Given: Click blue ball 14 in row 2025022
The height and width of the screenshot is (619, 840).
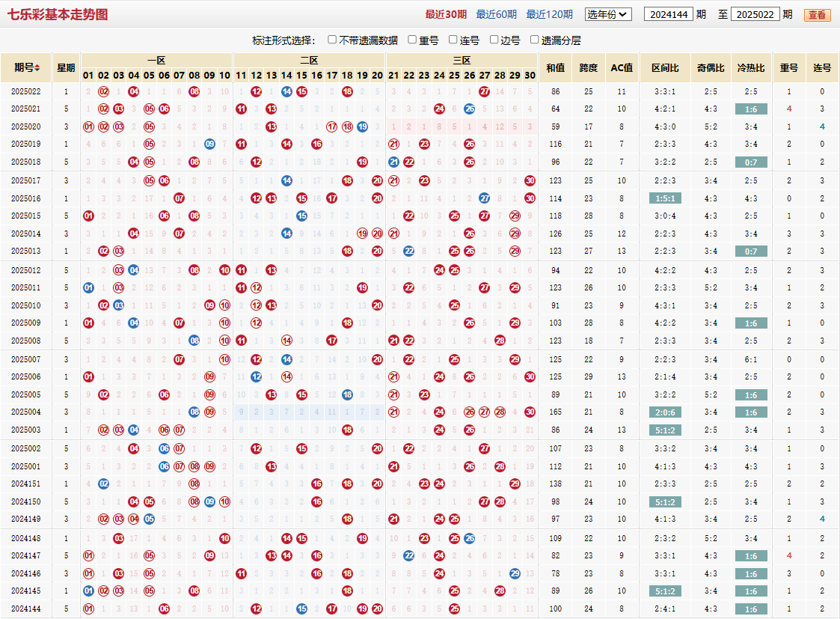Looking at the screenshot, I should pos(286,91).
